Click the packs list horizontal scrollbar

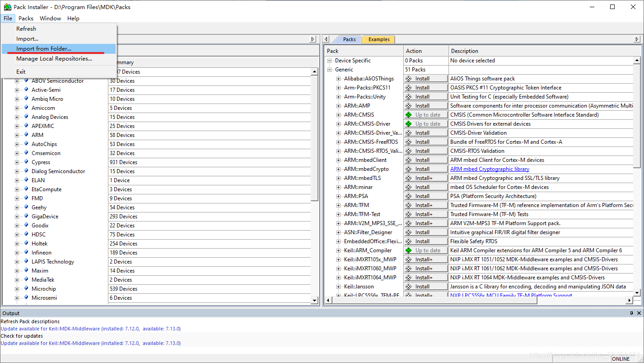pyautogui.click(x=479, y=300)
